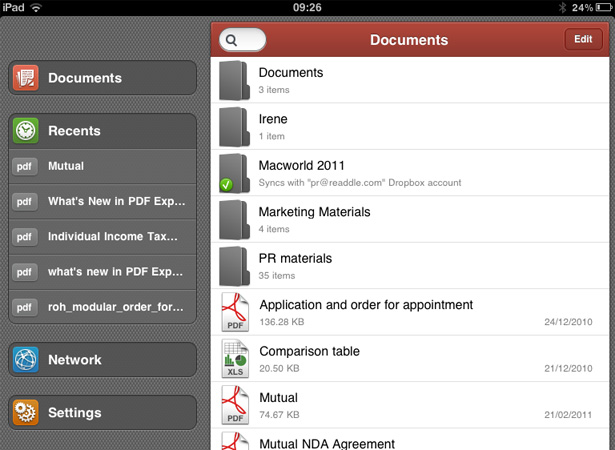Tap the 24/12/2010 date text
The width and height of the screenshot is (615, 450).
pos(568,322)
